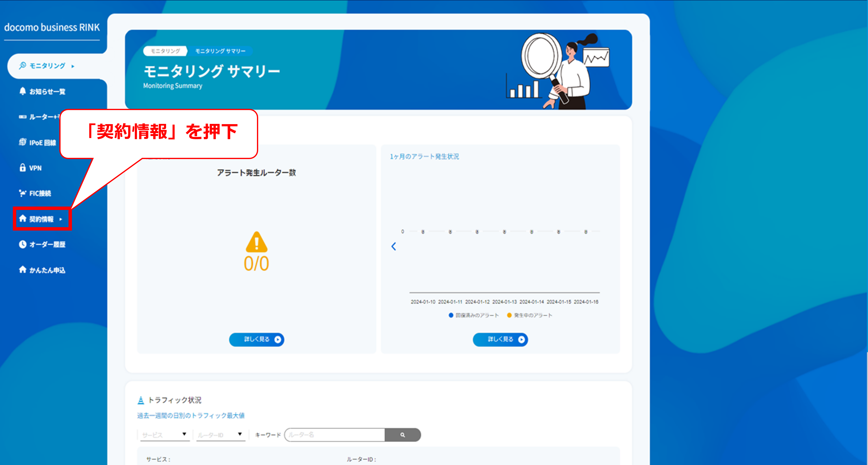Click the house icon for かんたん申込
The image size is (868, 465).
coord(22,269)
